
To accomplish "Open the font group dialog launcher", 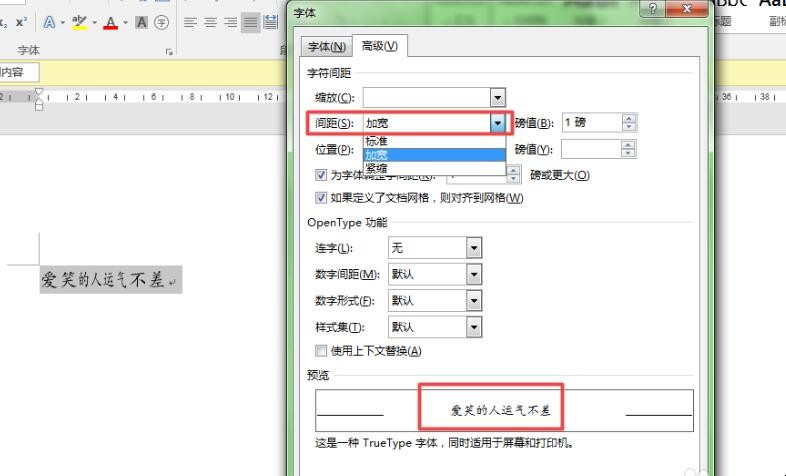I will (169, 52).
